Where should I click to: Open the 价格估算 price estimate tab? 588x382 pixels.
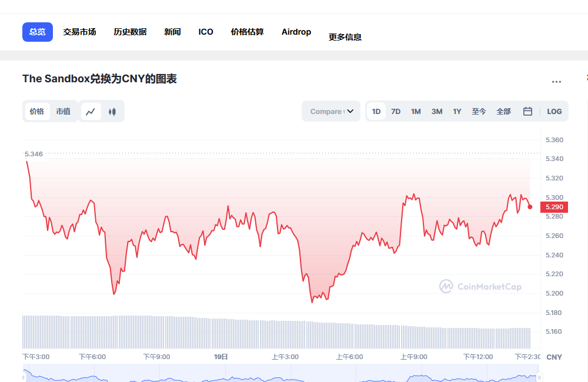pyautogui.click(x=248, y=32)
